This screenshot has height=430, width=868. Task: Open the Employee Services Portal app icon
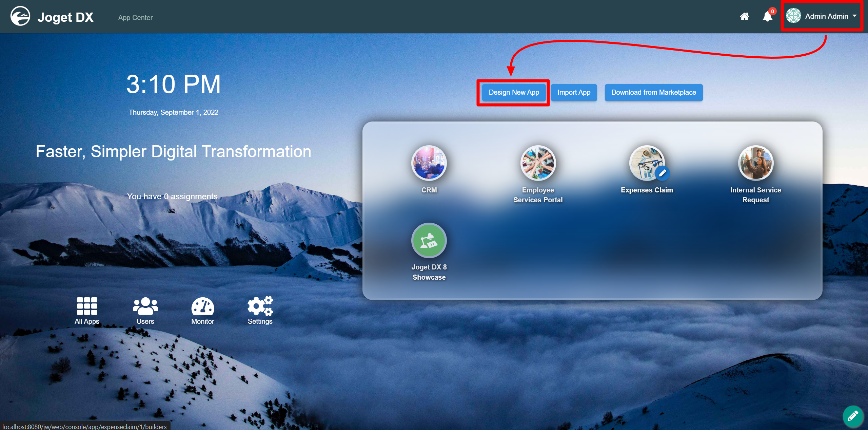pos(538,163)
